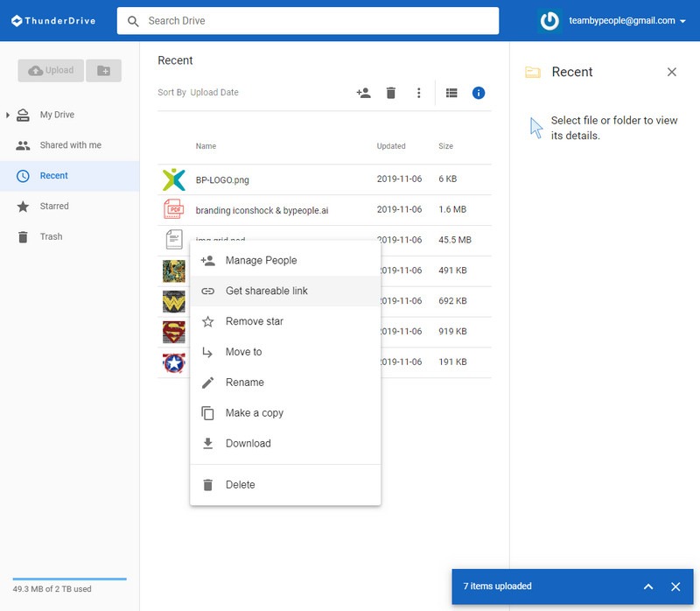Screen dimensions: 700x611
Task: Select Manage People in context menu
Action: point(261,260)
